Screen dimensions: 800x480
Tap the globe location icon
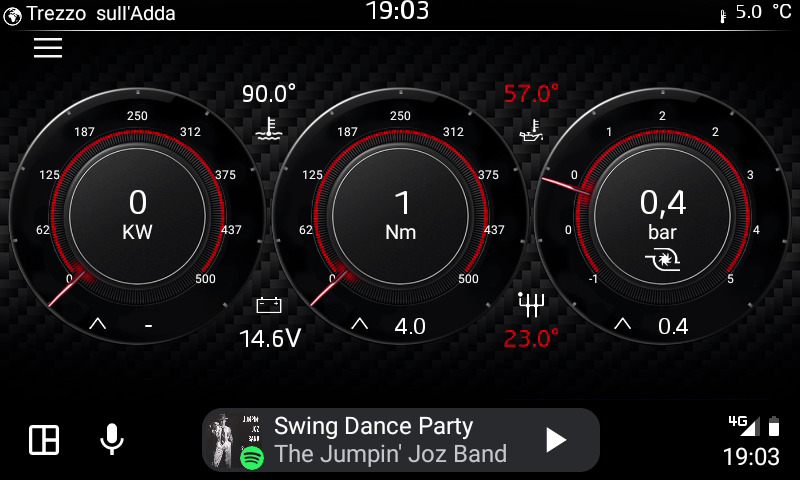tap(12, 15)
